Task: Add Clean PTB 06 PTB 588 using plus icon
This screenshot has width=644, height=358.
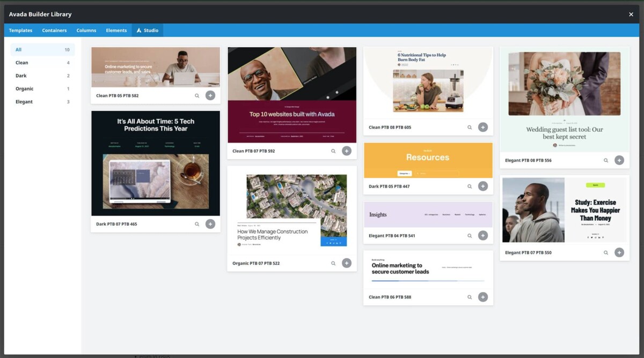Action: tap(482, 296)
